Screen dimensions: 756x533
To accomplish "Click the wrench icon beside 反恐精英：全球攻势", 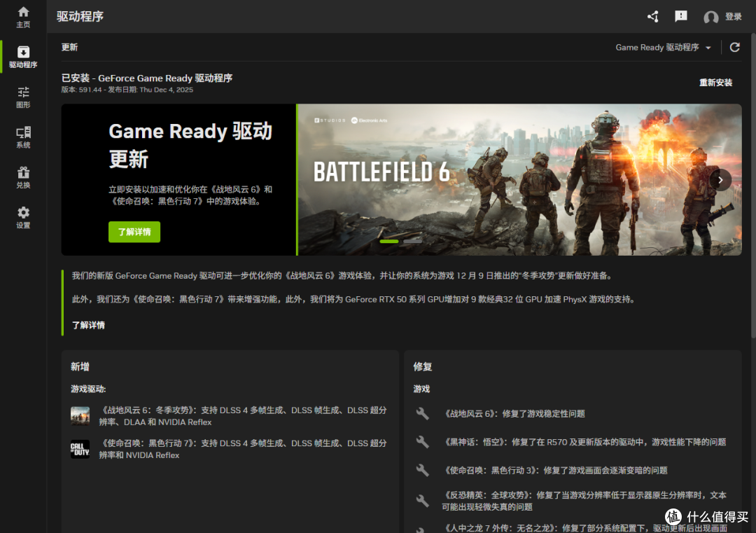I will tap(422, 501).
